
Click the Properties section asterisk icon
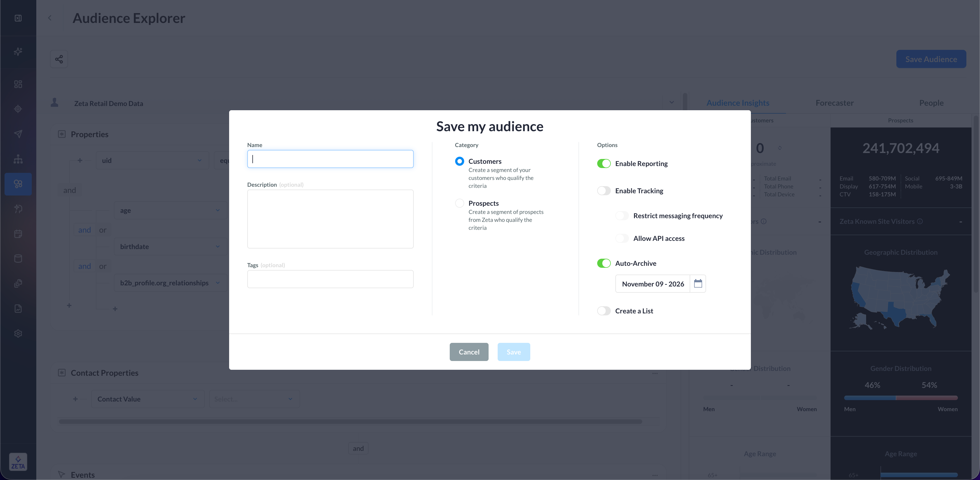click(x=62, y=134)
